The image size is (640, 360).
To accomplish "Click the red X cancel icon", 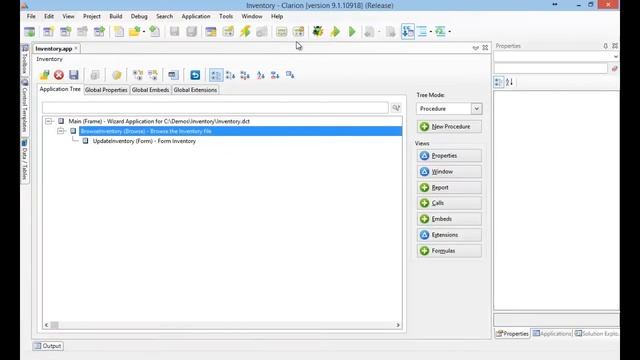I will tap(59, 75).
